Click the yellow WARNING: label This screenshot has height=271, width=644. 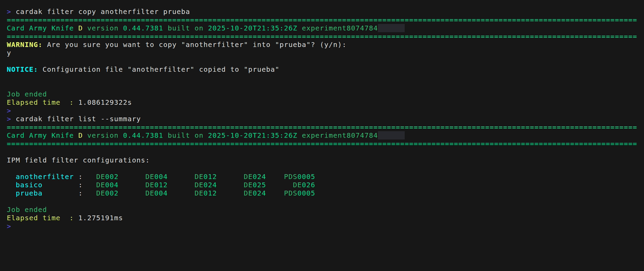(x=24, y=45)
